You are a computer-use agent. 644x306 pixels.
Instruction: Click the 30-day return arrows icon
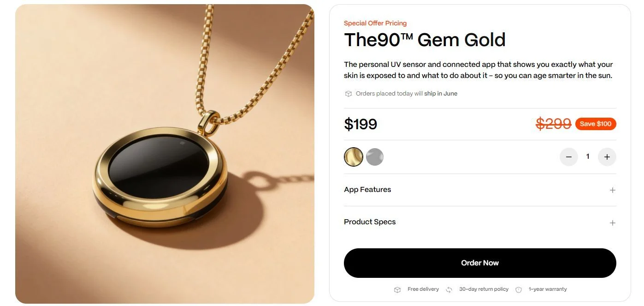449,290
